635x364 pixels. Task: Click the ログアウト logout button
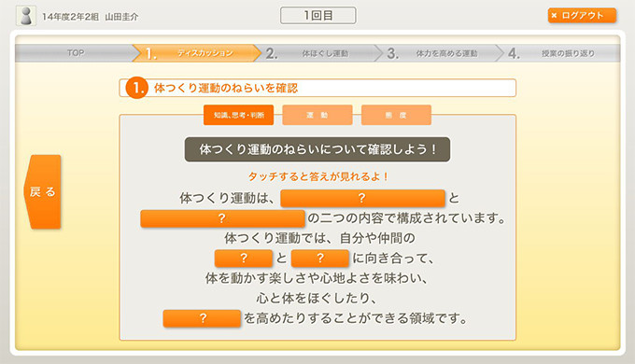582,15
